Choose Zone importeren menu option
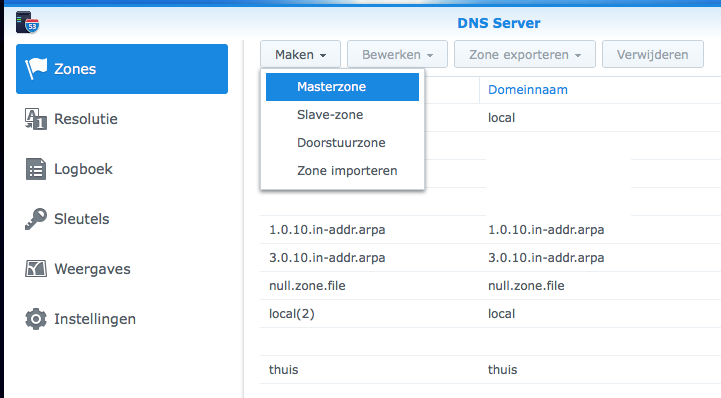 pyautogui.click(x=342, y=171)
